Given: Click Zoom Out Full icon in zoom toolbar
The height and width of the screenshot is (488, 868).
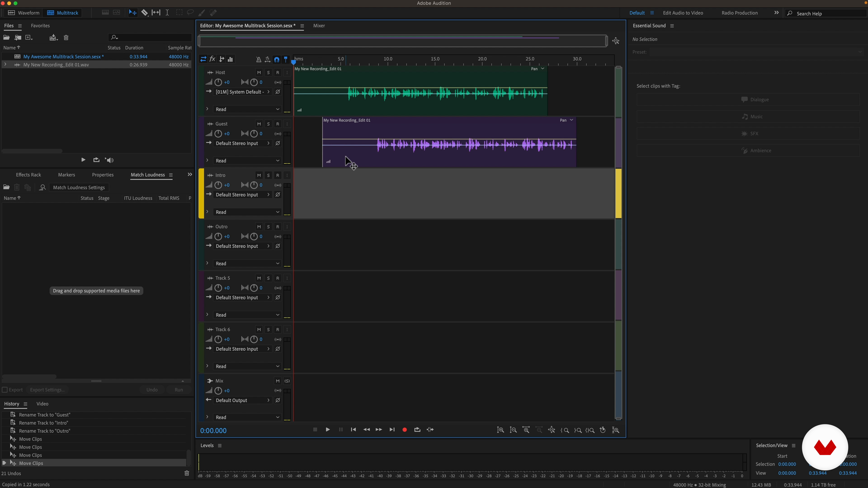Looking at the screenshot, I should (552, 430).
